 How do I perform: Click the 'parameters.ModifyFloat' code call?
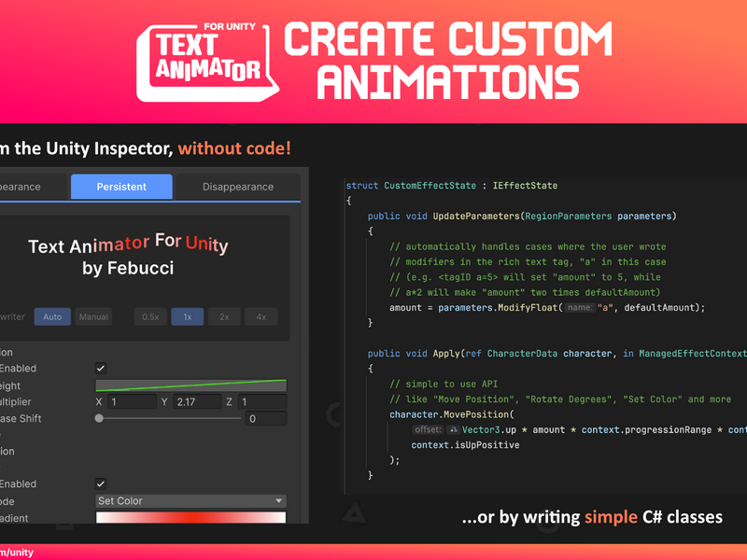(x=498, y=307)
